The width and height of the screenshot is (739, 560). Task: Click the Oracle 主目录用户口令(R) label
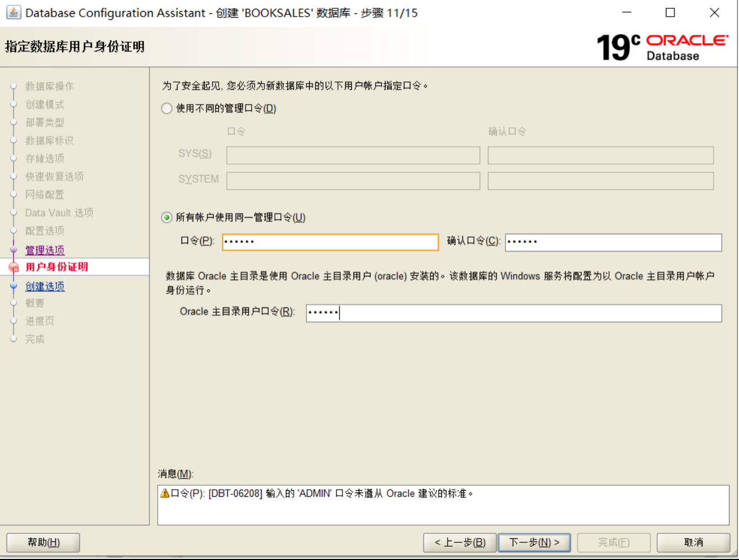(237, 312)
